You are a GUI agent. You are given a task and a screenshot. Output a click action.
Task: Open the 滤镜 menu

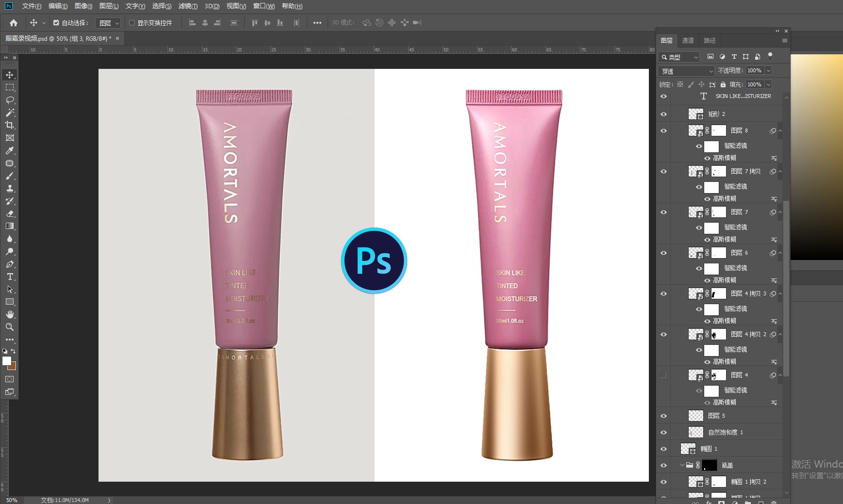coord(188,6)
